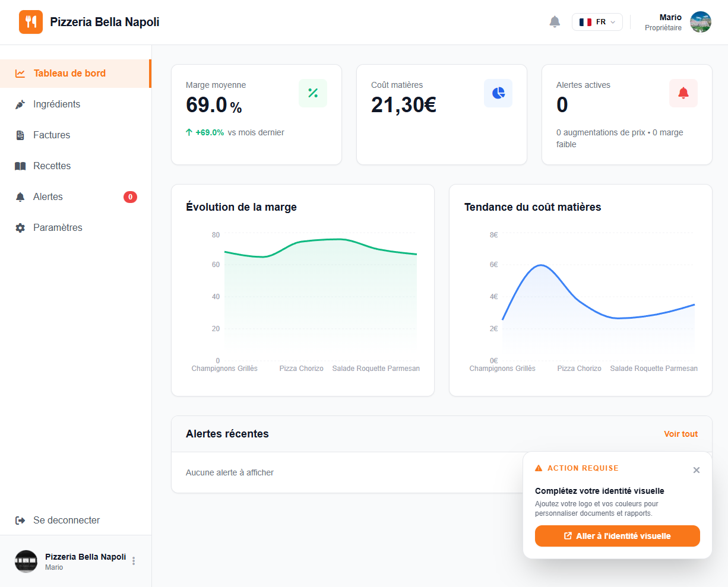Click the restaurant thumbnail in sidebar footer
Image resolution: width=728 pixels, height=587 pixels.
26,561
